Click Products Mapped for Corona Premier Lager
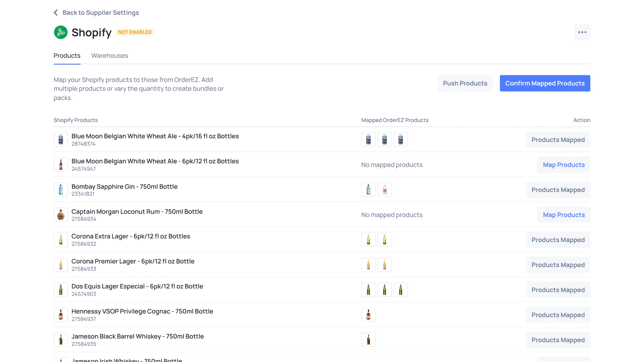This screenshot has height=362, width=644. [558, 265]
